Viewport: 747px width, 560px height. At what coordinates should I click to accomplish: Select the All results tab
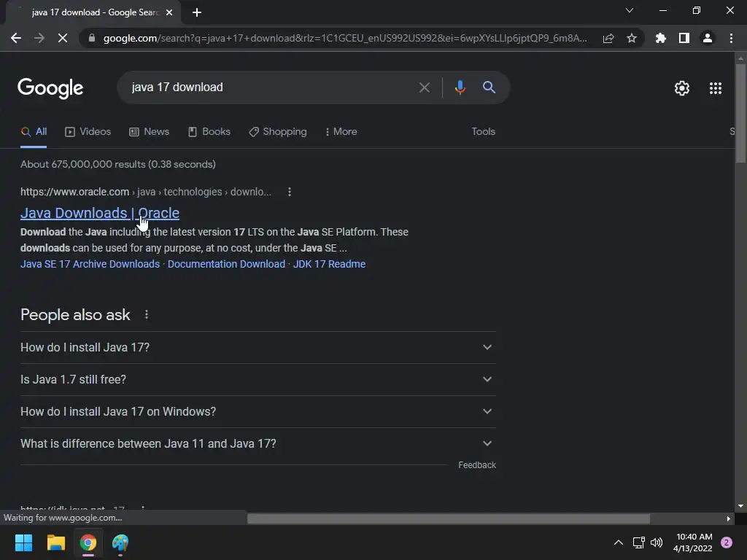tap(34, 132)
